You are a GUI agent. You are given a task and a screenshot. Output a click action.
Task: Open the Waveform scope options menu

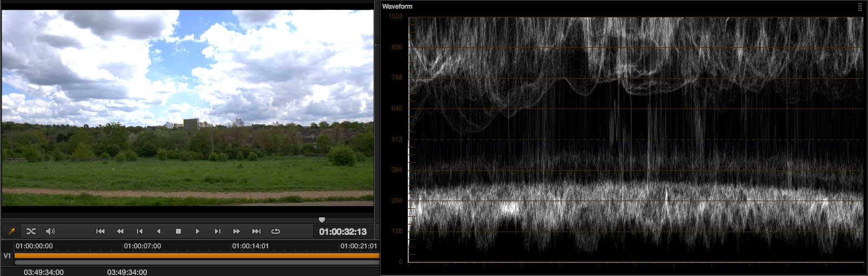pyautogui.click(x=860, y=7)
